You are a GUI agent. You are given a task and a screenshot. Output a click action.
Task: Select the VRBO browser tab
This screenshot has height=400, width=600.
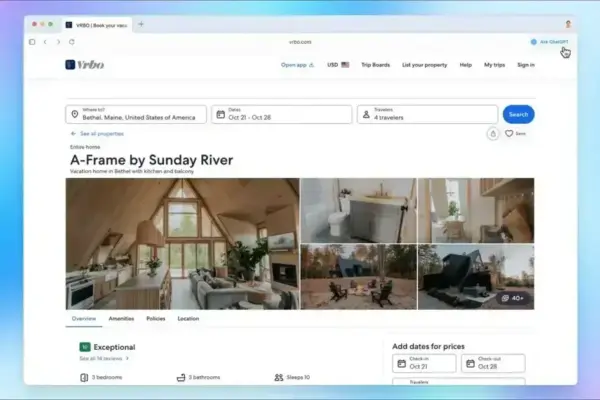(x=97, y=25)
